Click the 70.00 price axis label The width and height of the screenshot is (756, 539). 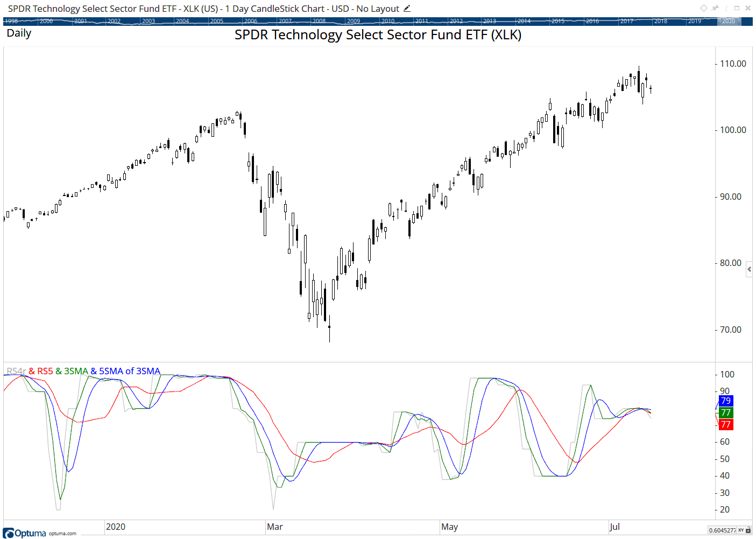click(x=731, y=330)
